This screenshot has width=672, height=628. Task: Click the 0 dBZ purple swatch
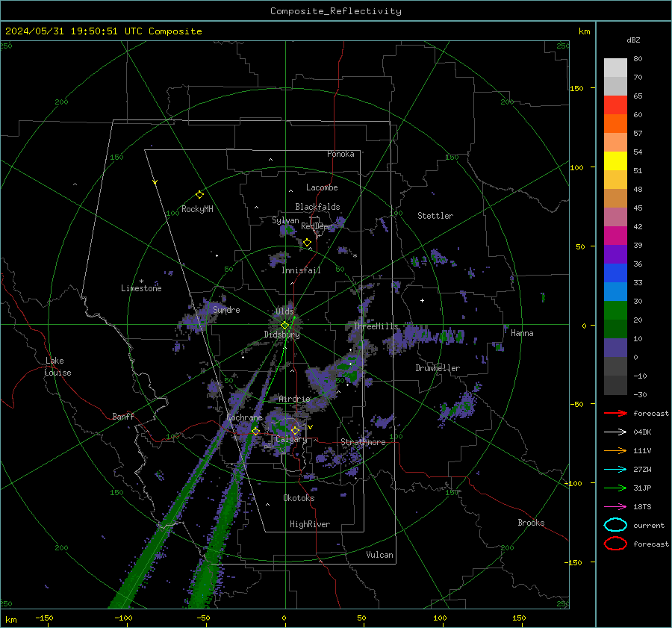pyautogui.click(x=615, y=347)
